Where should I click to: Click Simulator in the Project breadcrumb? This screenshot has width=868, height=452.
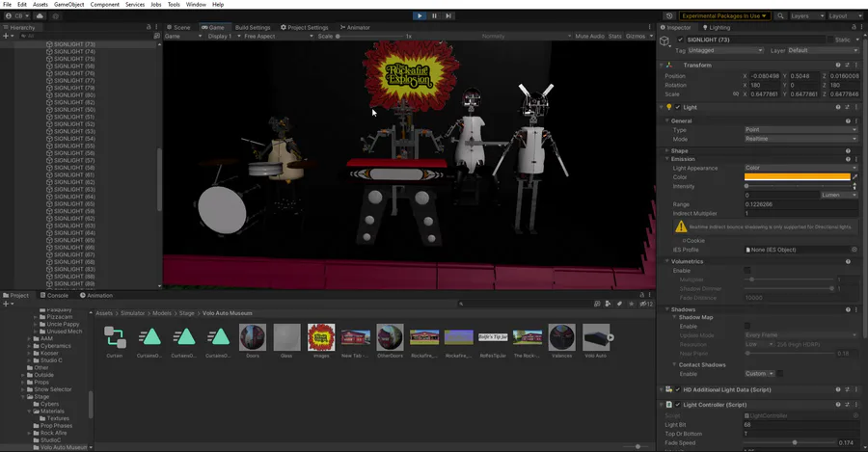133,313
